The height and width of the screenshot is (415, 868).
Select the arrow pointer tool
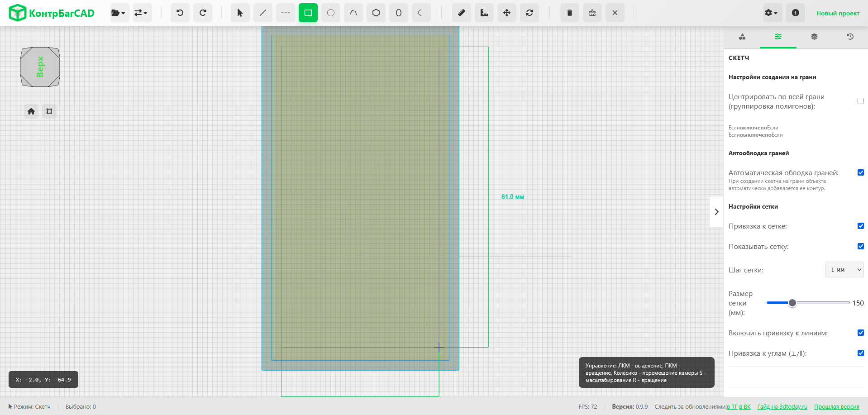[x=240, y=13]
